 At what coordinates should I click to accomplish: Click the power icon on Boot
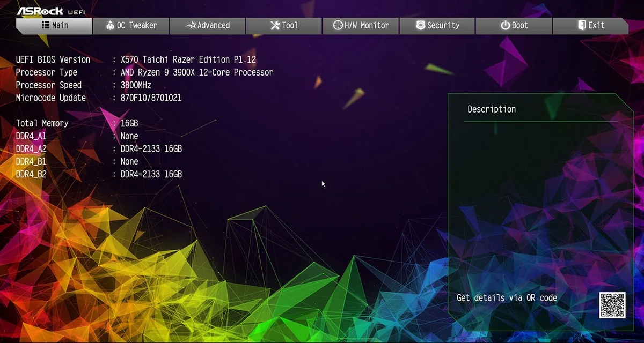(x=505, y=25)
